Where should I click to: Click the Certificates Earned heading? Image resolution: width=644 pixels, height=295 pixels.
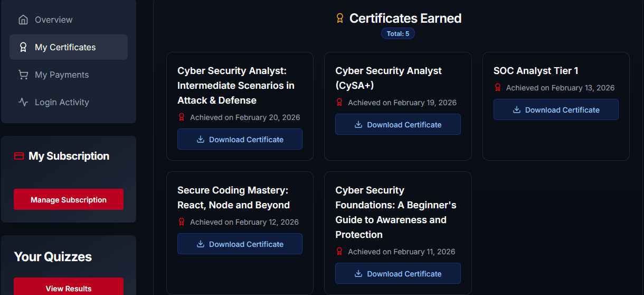405,19
